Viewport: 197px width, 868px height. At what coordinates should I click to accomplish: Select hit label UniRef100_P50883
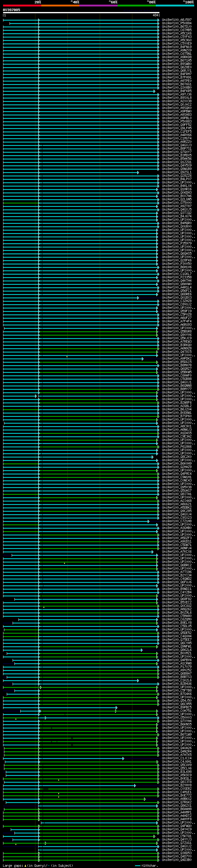point(177,121)
